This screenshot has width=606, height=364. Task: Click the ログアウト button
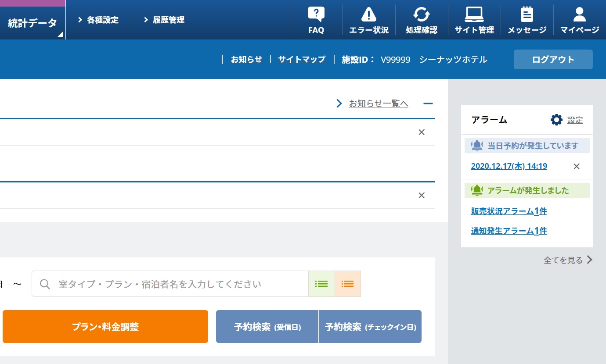pyautogui.click(x=553, y=60)
